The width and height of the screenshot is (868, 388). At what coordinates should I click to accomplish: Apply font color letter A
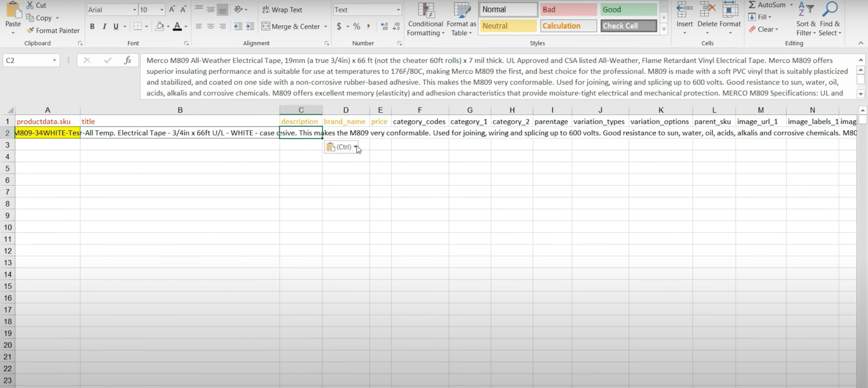click(177, 26)
